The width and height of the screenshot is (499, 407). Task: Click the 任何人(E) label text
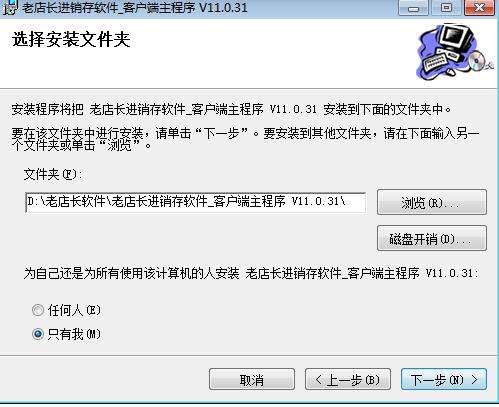pos(74,310)
